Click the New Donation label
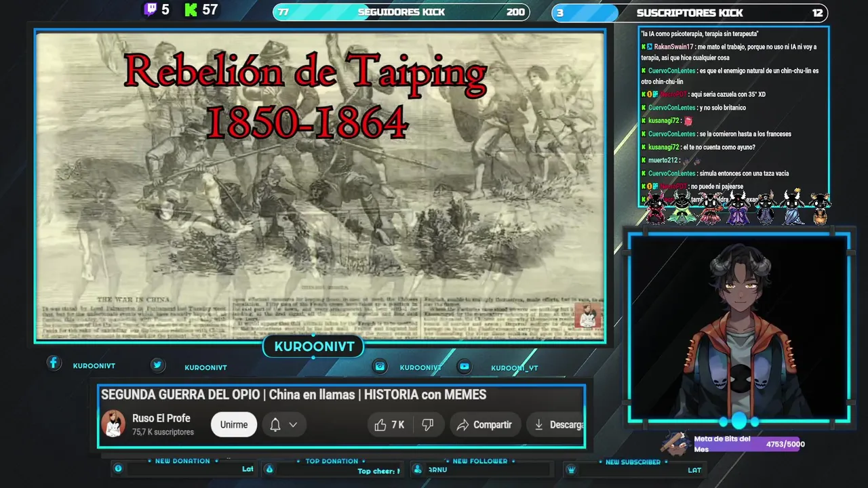The height and width of the screenshot is (488, 868). [182, 461]
